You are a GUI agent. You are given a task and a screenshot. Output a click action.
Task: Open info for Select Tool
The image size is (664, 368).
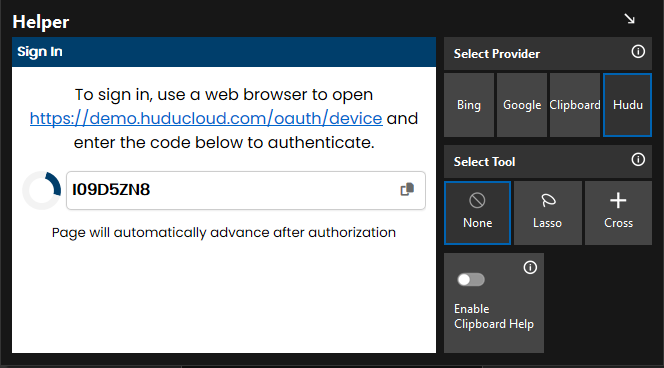coord(638,160)
